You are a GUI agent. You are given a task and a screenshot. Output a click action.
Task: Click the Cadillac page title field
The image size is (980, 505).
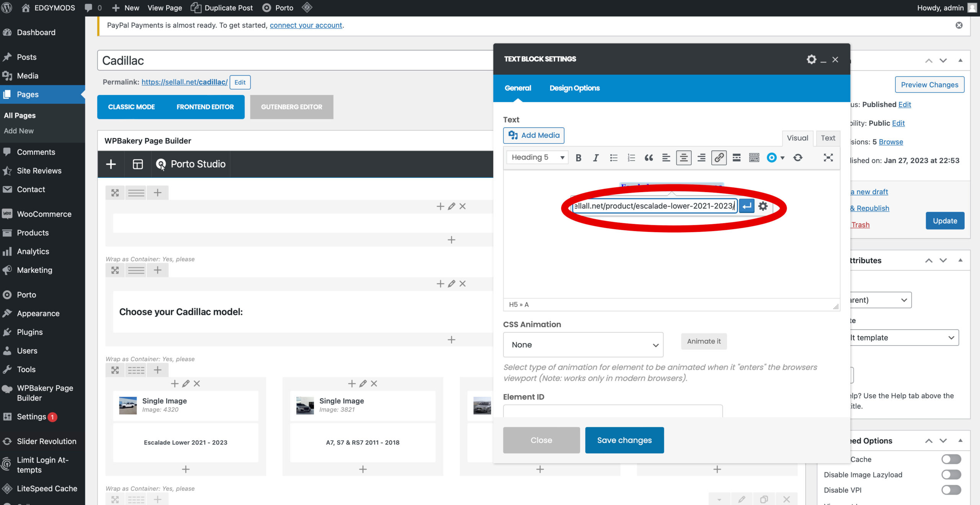[295, 60]
